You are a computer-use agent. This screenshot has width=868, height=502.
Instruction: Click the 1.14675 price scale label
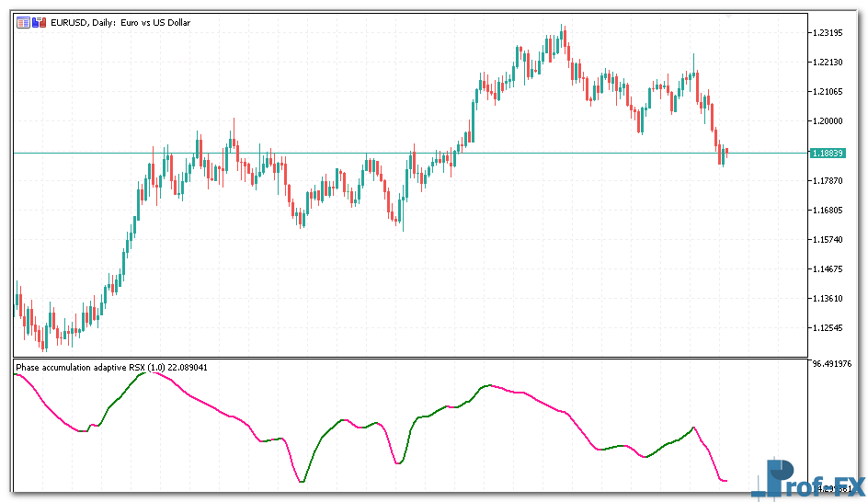[x=828, y=268]
